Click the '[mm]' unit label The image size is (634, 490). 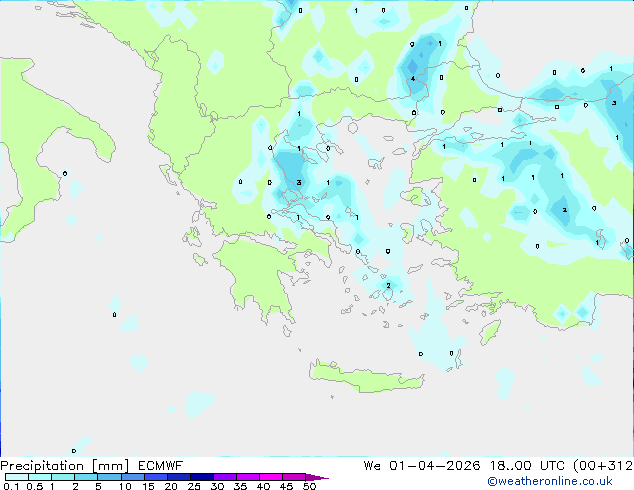[x=110, y=466]
